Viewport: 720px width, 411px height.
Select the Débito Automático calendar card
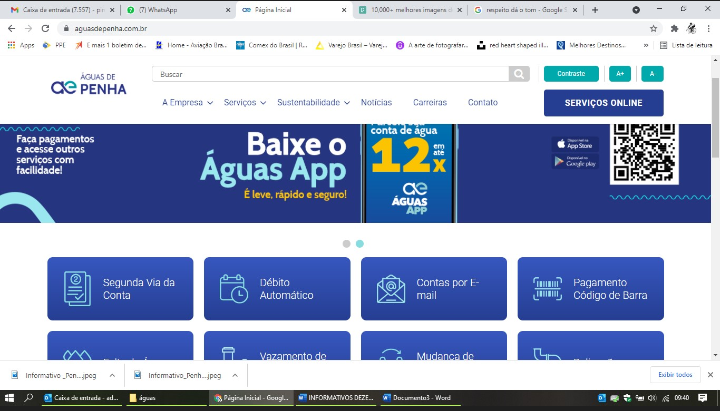click(x=277, y=288)
